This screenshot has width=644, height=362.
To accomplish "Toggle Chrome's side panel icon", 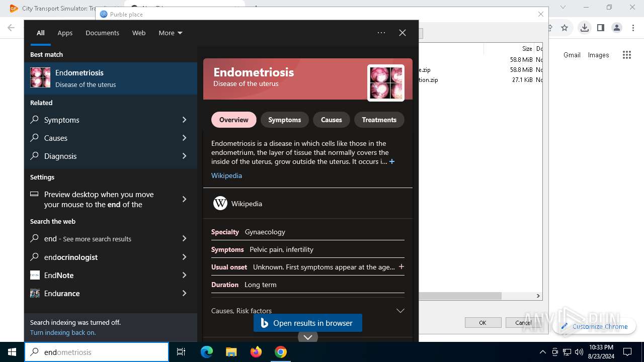I will coord(601,28).
